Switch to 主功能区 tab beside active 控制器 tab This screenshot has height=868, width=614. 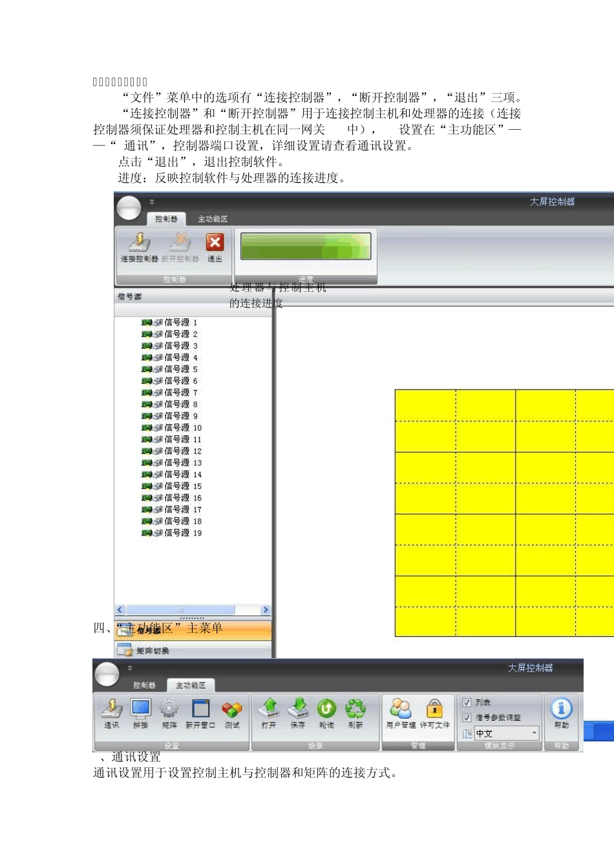point(213,219)
